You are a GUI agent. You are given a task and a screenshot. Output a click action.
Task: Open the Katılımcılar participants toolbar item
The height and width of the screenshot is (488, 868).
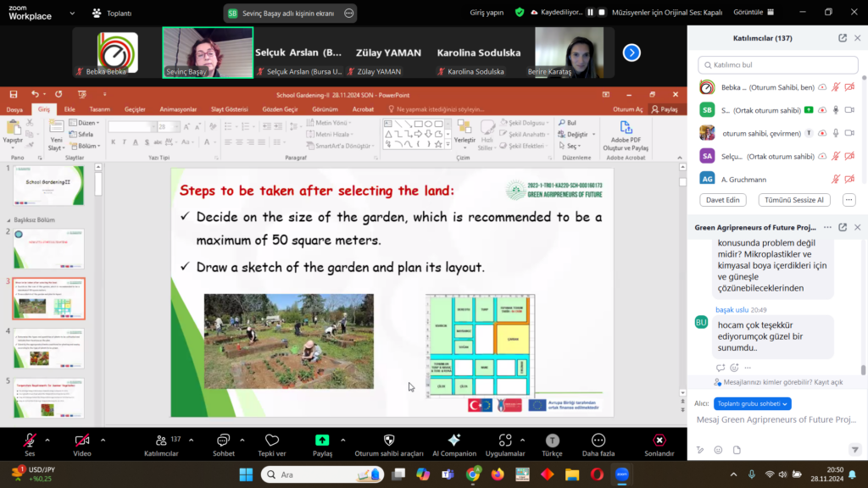pyautogui.click(x=161, y=440)
